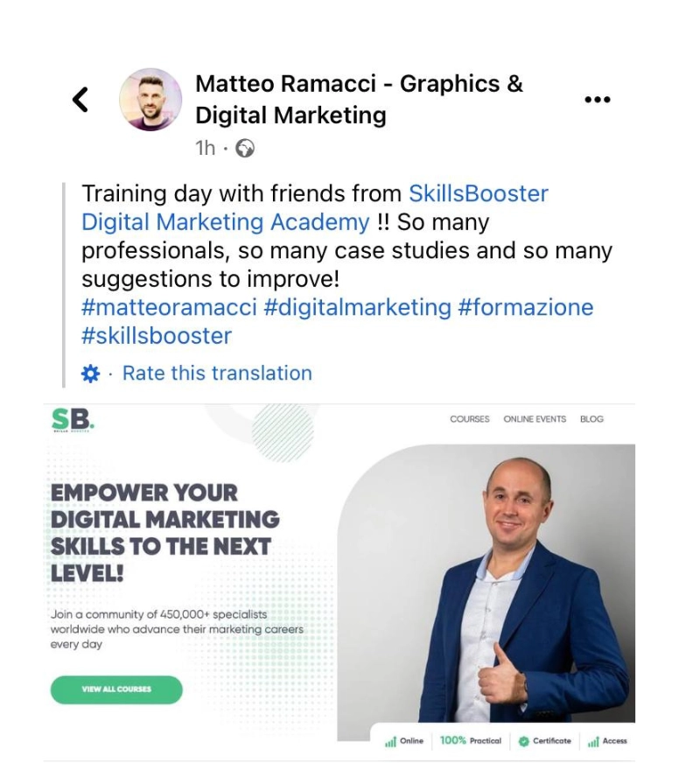The image size is (679, 784).
Task: Click the Access bar-chart icon
Action: tap(593, 741)
